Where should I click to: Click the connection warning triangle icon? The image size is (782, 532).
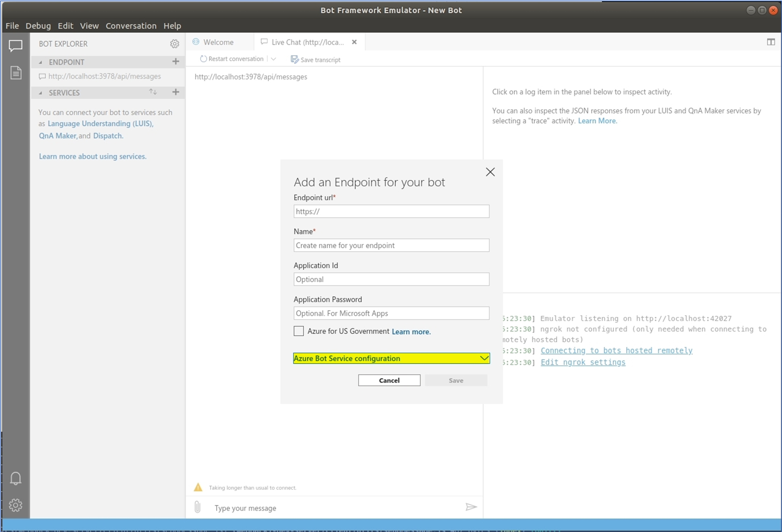click(x=198, y=487)
